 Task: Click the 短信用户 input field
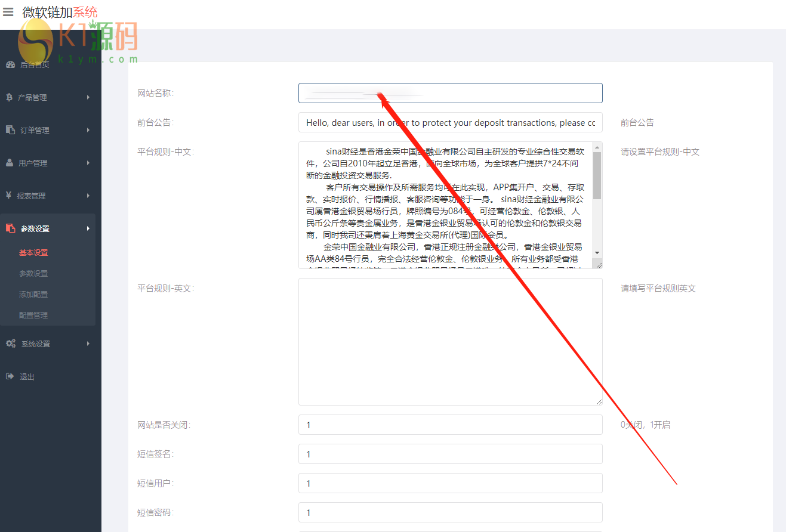pos(451,483)
